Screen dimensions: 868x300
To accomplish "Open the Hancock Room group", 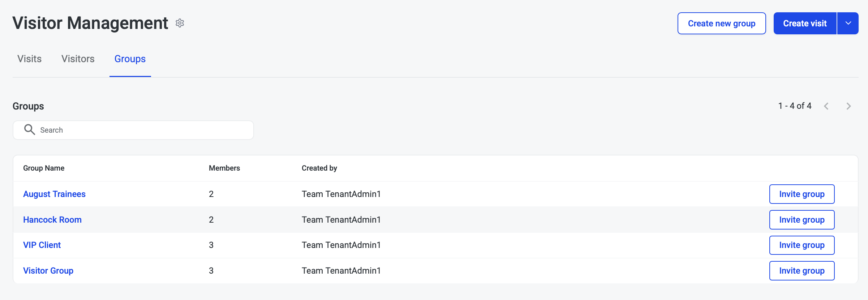I will tap(52, 220).
